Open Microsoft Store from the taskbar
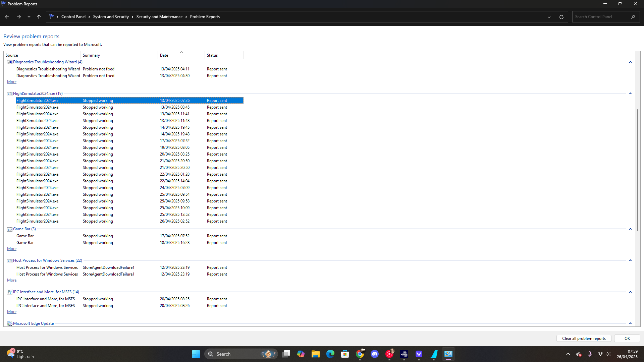The image size is (644, 362). tap(345, 354)
